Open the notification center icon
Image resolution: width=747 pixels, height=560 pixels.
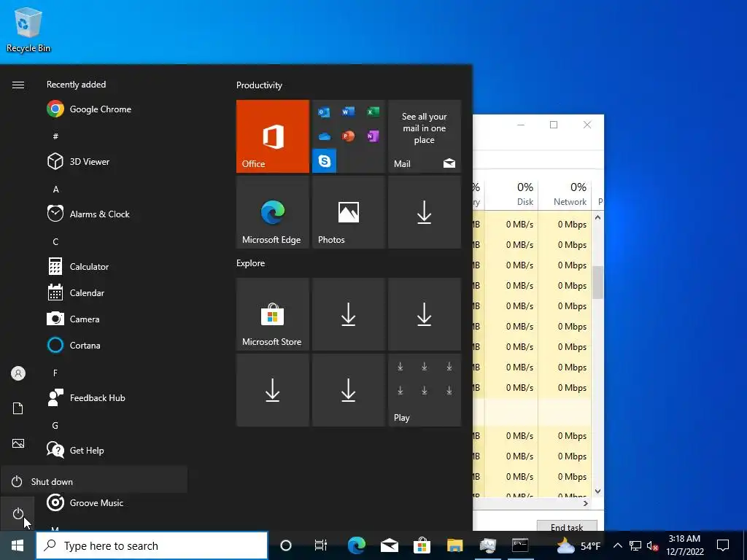(x=723, y=545)
